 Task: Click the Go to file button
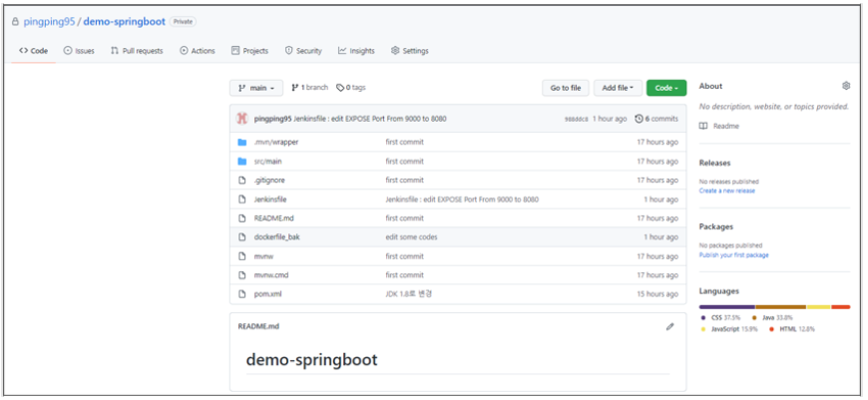click(x=566, y=88)
